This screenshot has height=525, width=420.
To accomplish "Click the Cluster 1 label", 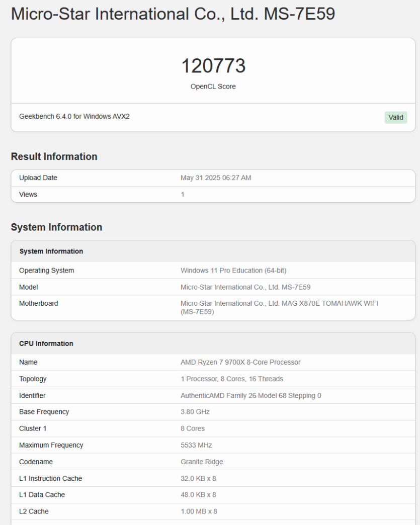I will click(x=33, y=428).
